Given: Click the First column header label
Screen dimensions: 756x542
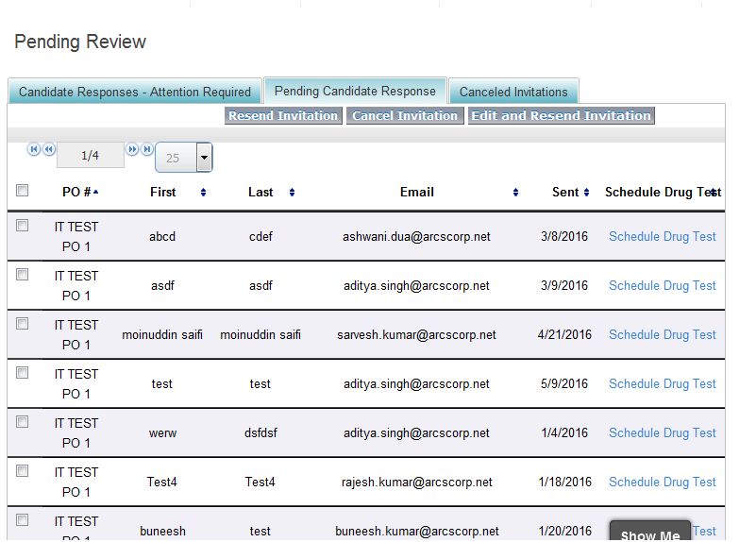Looking at the screenshot, I should [x=163, y=192].
